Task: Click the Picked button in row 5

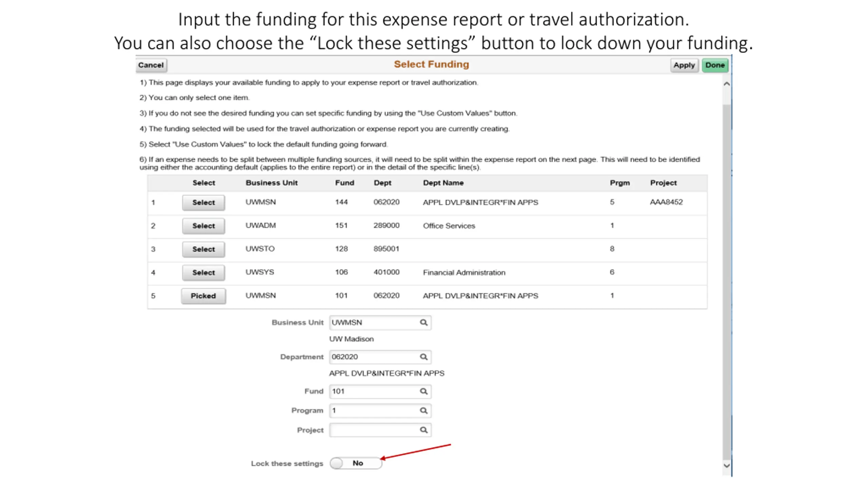Action: 203,296
